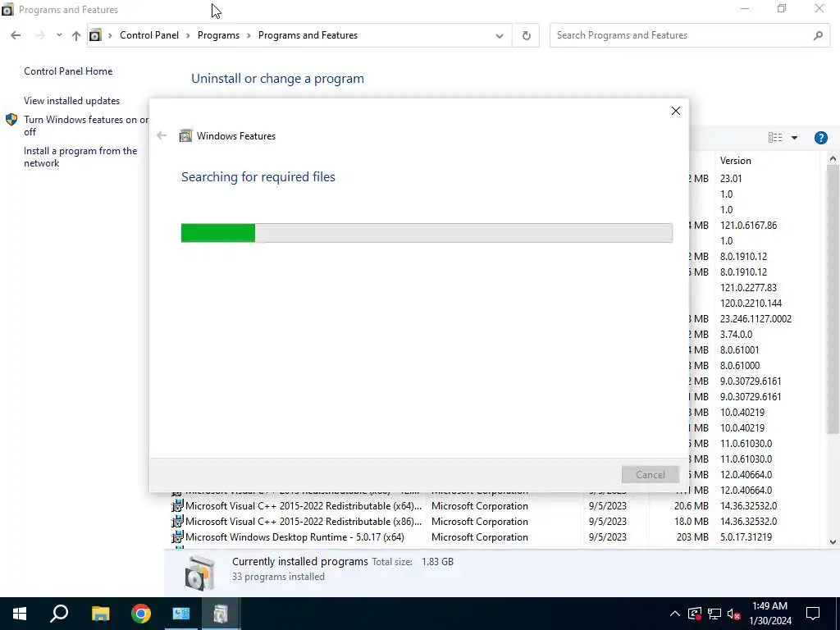840x630 pixels.
Task: Change the view layout icon
Action: pyautogui.click(x=774, y=138)
